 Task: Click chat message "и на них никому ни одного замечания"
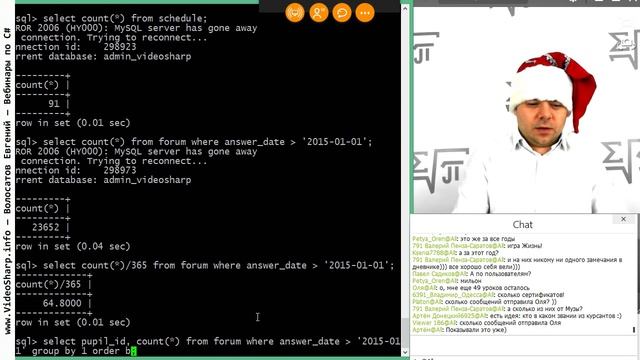(517, 263)
